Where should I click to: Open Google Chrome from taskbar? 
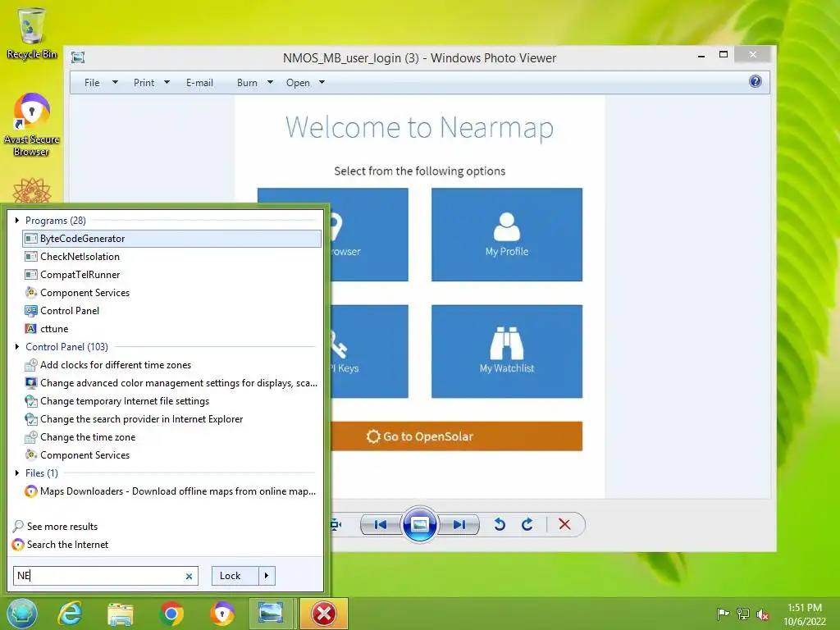171,614
